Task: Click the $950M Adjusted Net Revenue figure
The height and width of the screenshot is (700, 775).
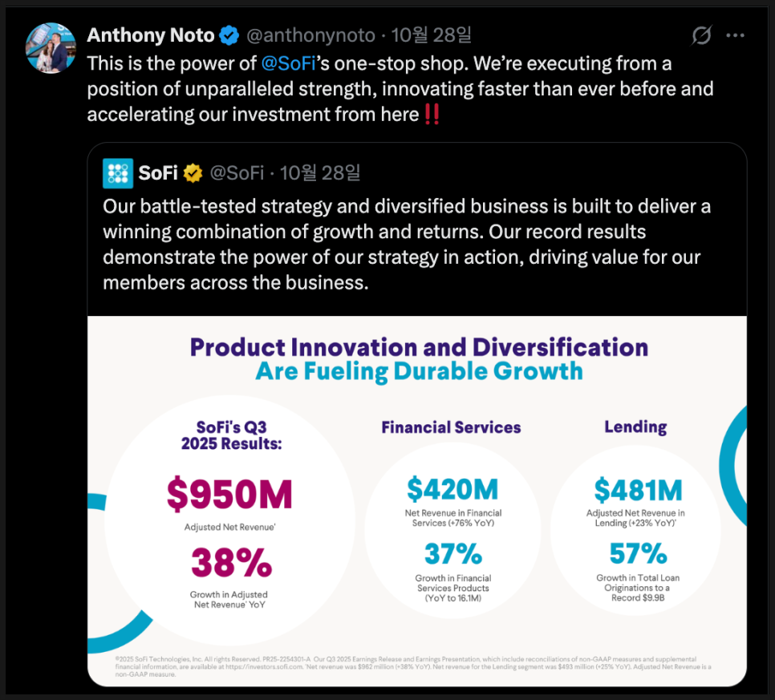Action: tap(229, 493)
